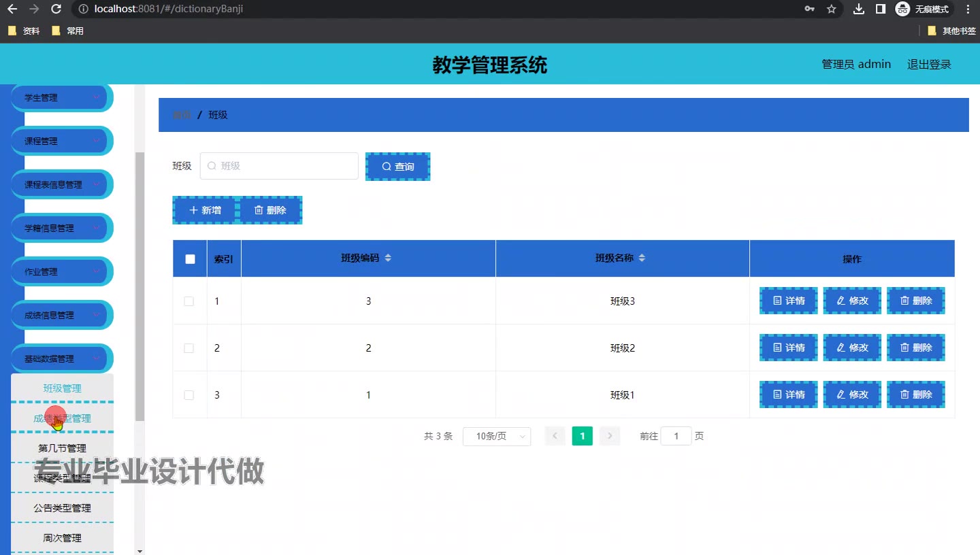Click the 新增 button to add class
980x555 pixels.
pos(205,210)
